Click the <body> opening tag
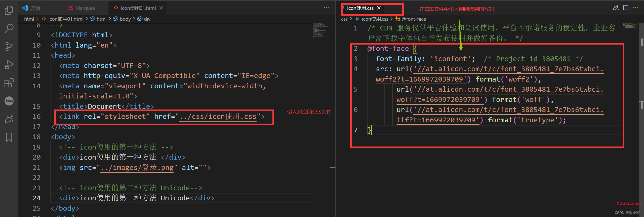The width and height of the screenshot is (644, 217). tap(63, 137)
